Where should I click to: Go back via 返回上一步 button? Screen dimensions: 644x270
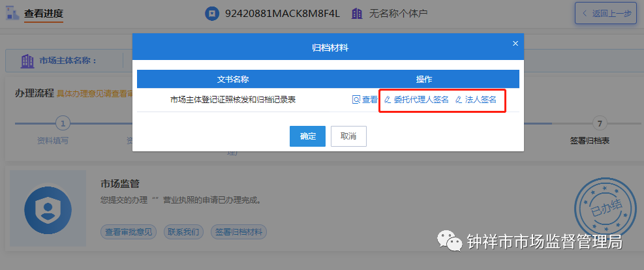point(606,14)
